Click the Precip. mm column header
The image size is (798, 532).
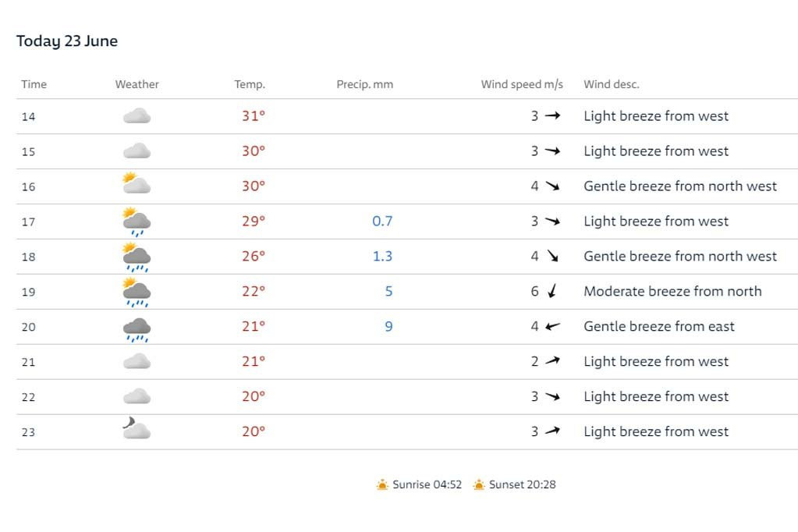coord(365,84)
